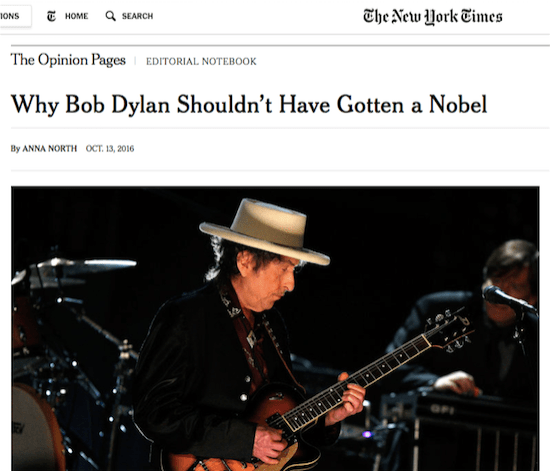
Task: Click the microphone in the photo
Action: [509, 299]
